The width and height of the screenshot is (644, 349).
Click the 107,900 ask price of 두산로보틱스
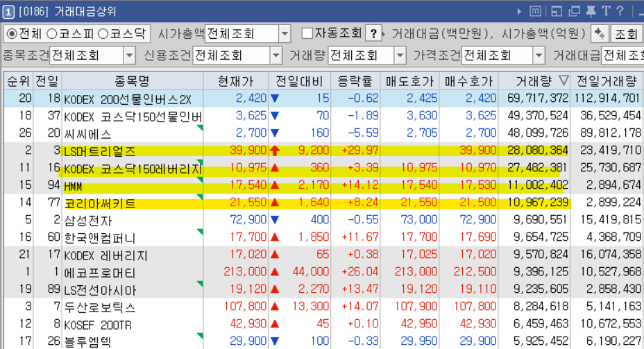tap(416, 306)
